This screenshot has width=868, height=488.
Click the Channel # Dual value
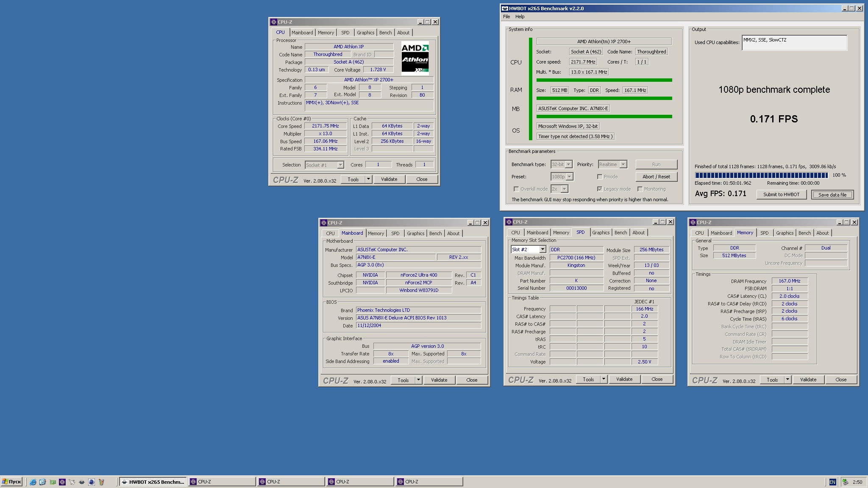[826, 248]
